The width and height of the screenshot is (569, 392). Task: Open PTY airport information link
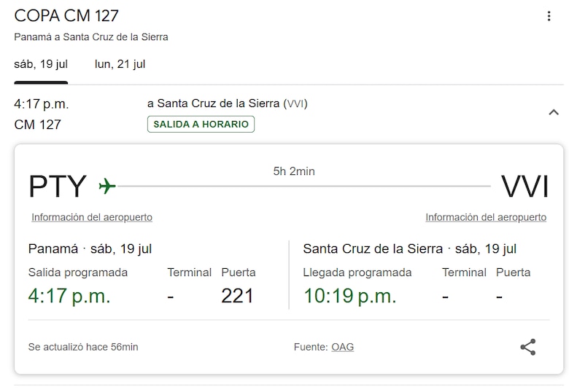click(92, 217)
